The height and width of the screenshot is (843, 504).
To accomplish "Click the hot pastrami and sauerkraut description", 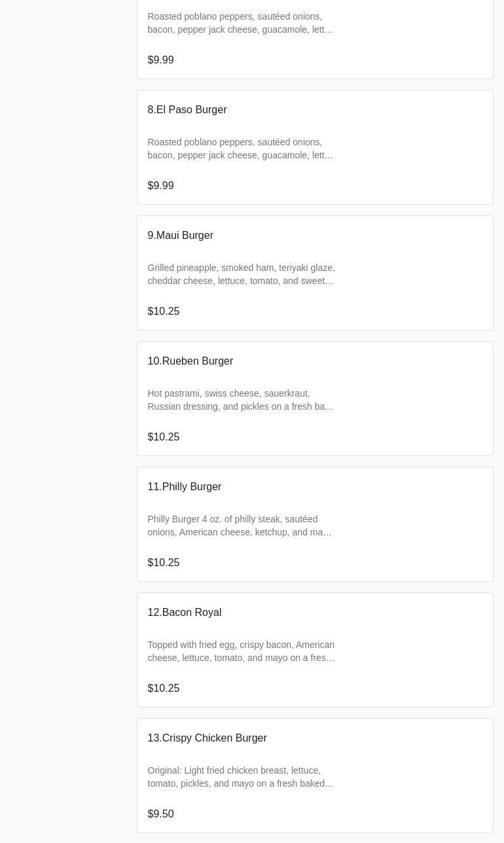I will point(240,400).
